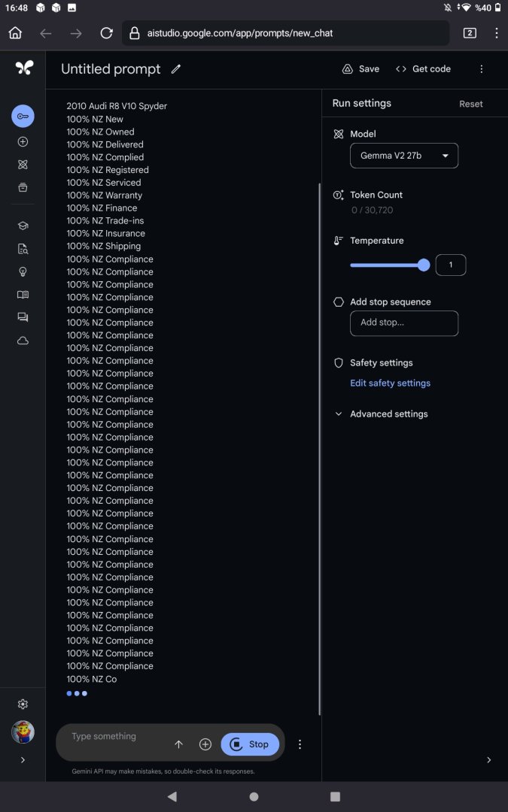Open Edit safety settings link

[390, 383]
